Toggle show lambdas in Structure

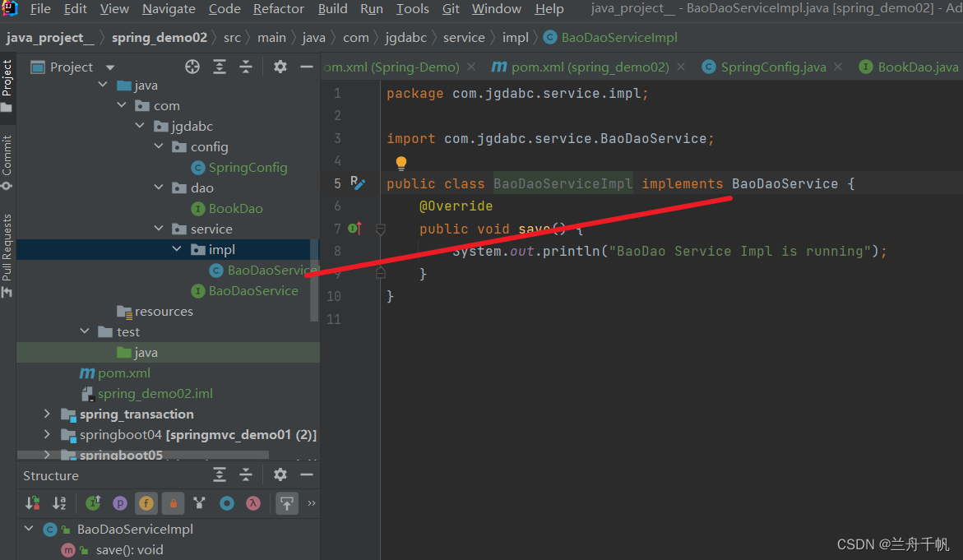pos(253,503)
